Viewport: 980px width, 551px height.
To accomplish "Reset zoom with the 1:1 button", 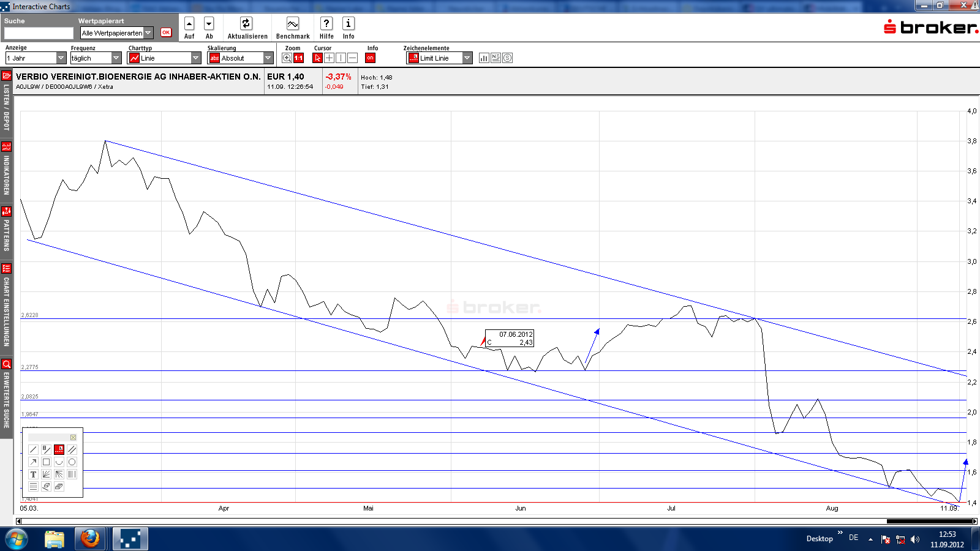I will pos(299,58).
